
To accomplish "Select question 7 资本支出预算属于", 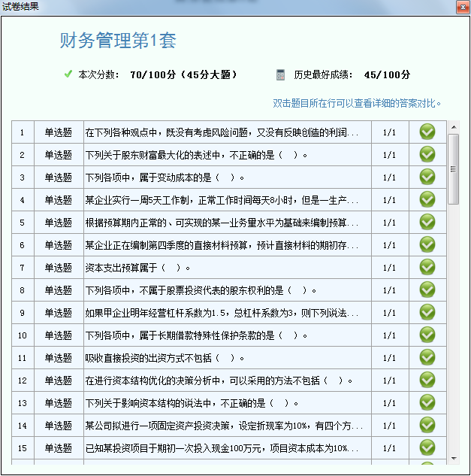I will (228, 268).
